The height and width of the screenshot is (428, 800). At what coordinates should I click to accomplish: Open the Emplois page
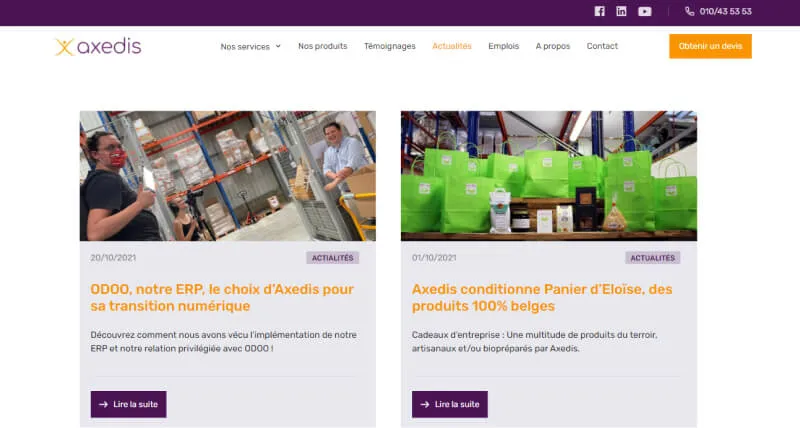[504, 46]
